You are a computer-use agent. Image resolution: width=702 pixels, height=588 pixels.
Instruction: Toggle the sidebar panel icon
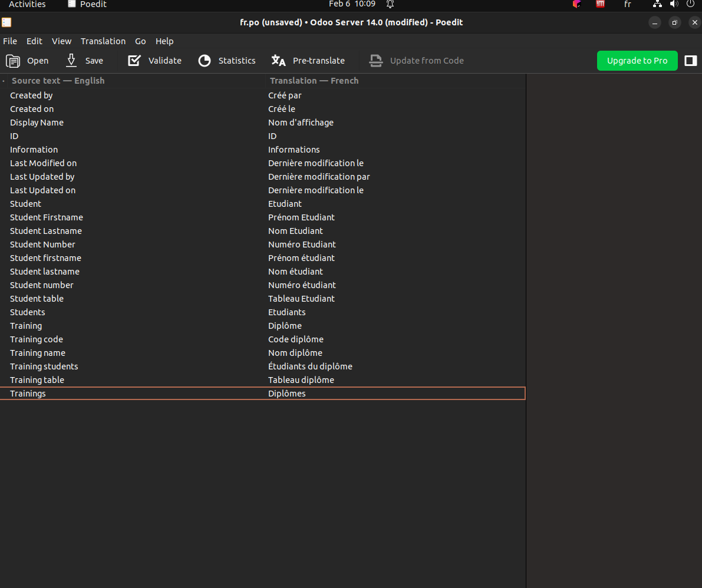(x=691, y=61)
